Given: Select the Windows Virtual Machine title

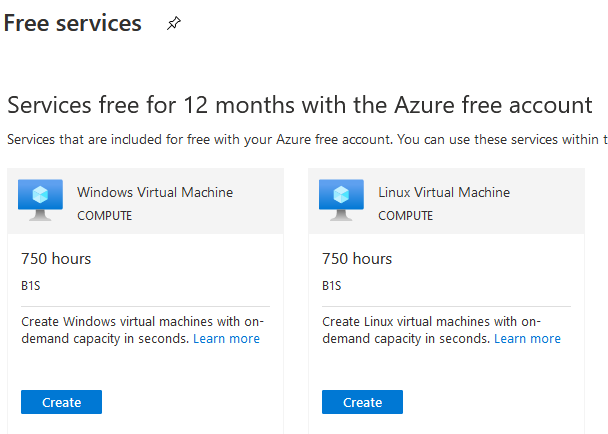Looking at the screenshot, I should point(155,192).
